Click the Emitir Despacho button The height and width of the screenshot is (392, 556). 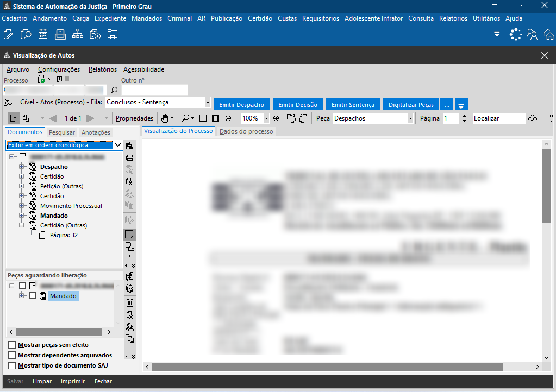pyautogui.click(x=241, y=105)
